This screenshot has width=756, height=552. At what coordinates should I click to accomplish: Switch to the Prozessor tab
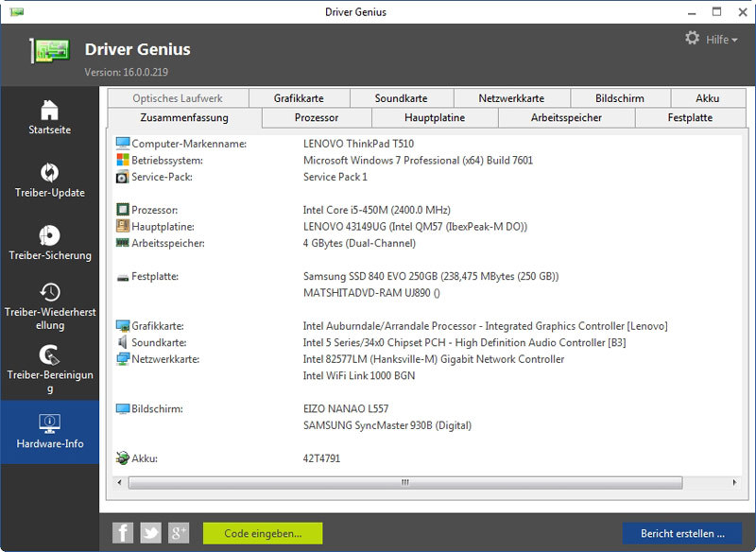click(x=316, y=118)
